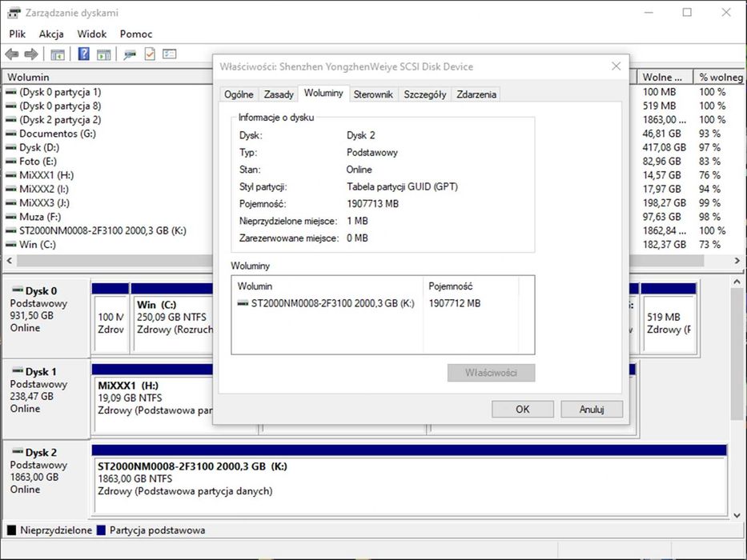Sort by the Wolne column header
The image size is (747, 560).
[665, 77]
